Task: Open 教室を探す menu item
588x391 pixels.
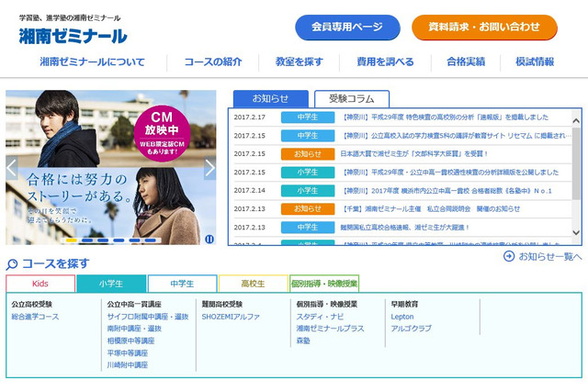Action: click(x=300, y=61)
